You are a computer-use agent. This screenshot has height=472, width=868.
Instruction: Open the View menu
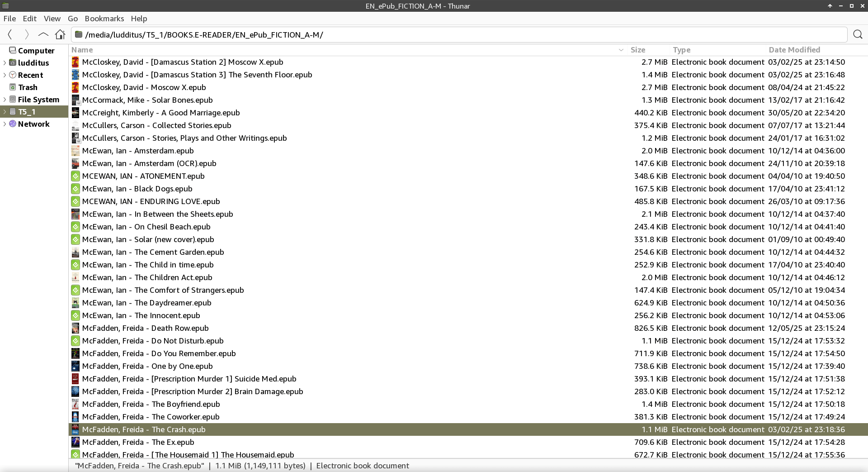[52, 19]
